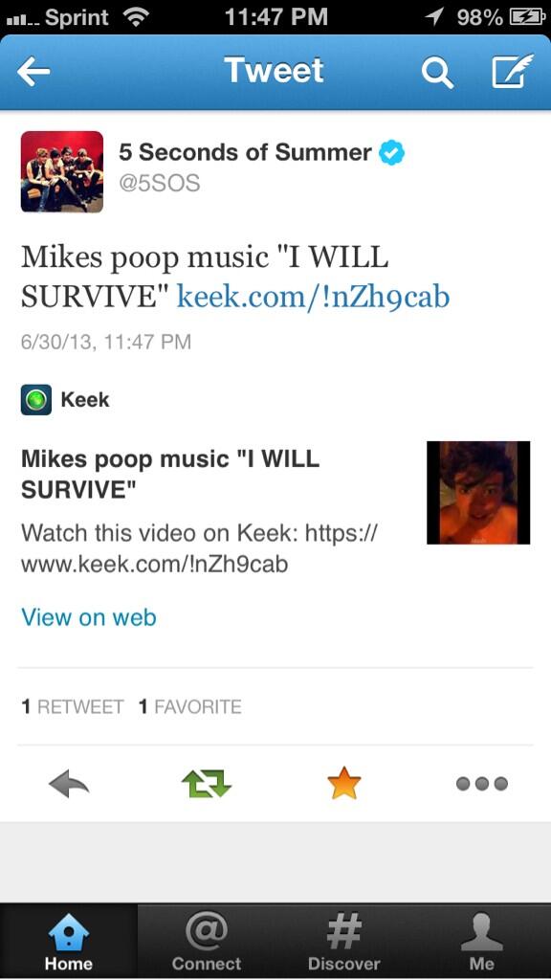
Task: View the 1 RETWEET count
Action: point(73,707)
